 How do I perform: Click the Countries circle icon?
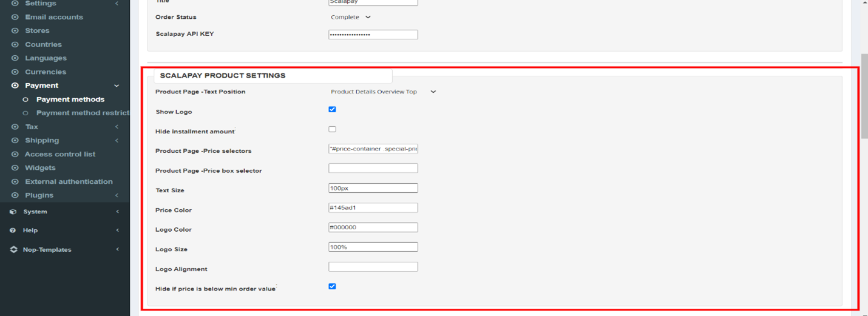[x=15, y=44]
